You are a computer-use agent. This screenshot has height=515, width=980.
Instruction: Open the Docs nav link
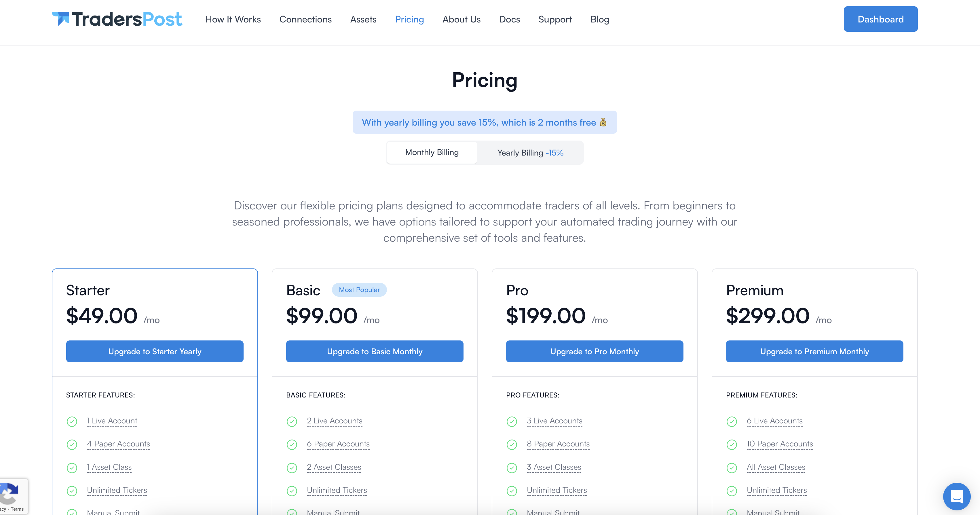pos(509,19)
